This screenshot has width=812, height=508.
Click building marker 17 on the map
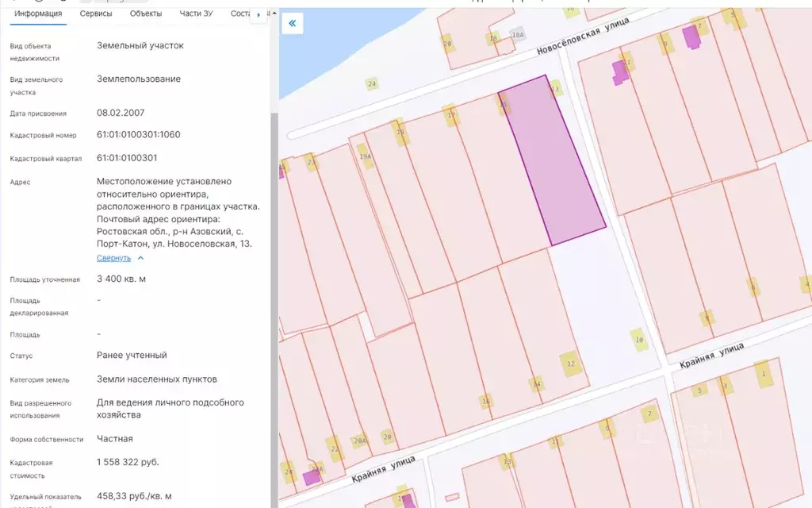tap(451, 115)
